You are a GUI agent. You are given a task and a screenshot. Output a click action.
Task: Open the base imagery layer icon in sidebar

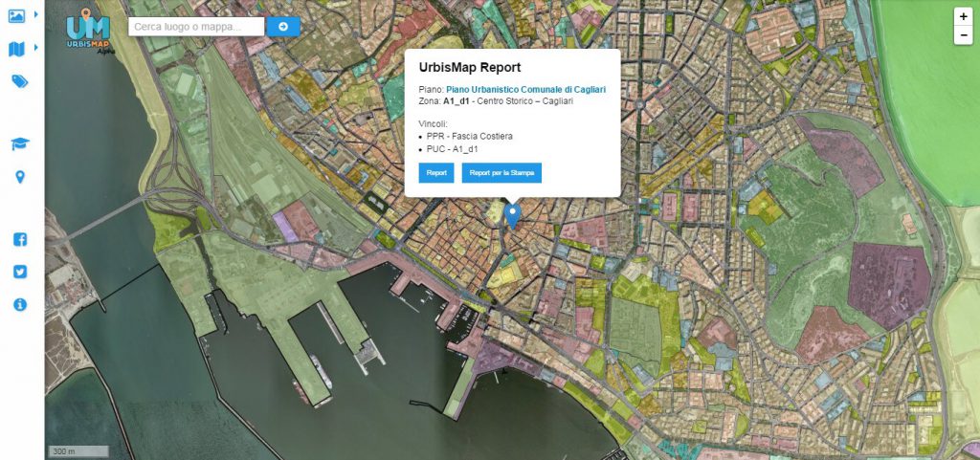pos(16,15)
